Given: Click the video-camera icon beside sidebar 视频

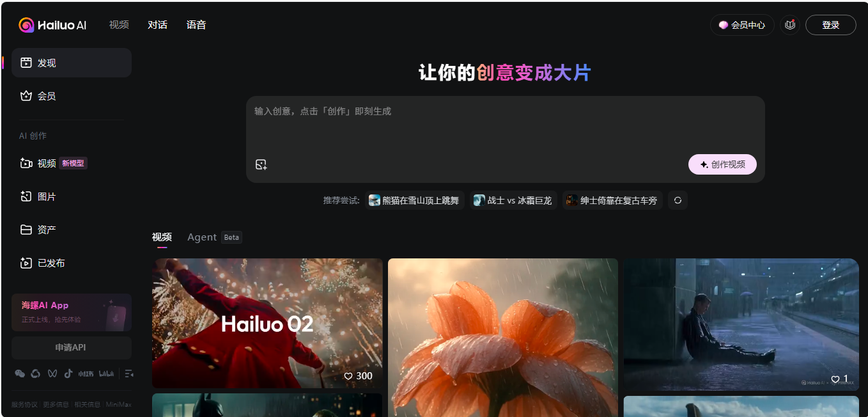Looking at the screenshot, I should [x=26, y=163].
